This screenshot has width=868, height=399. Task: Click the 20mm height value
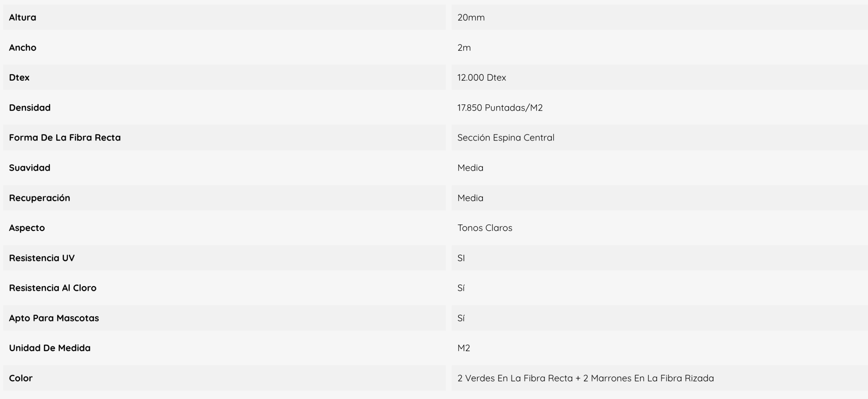471,17
